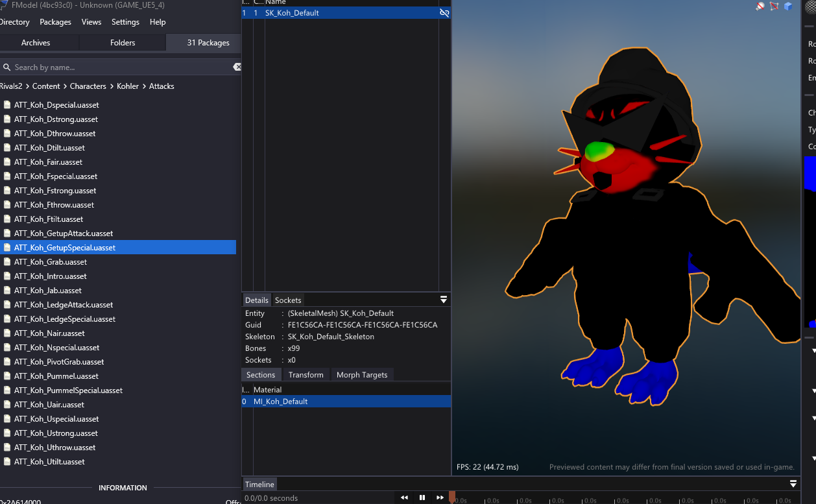The height and width of the screenshot is (504, 816).
Task: Rewind the timeline animation
Action: [x=404, y=498]
